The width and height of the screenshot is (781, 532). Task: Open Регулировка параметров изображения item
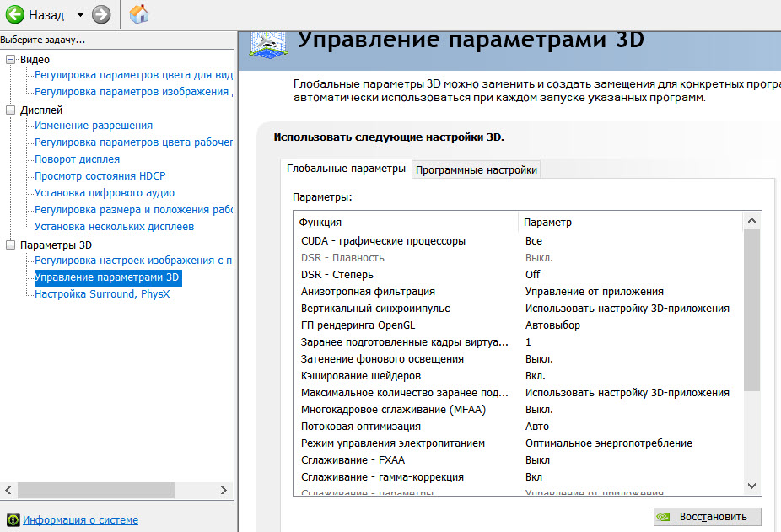133,92
